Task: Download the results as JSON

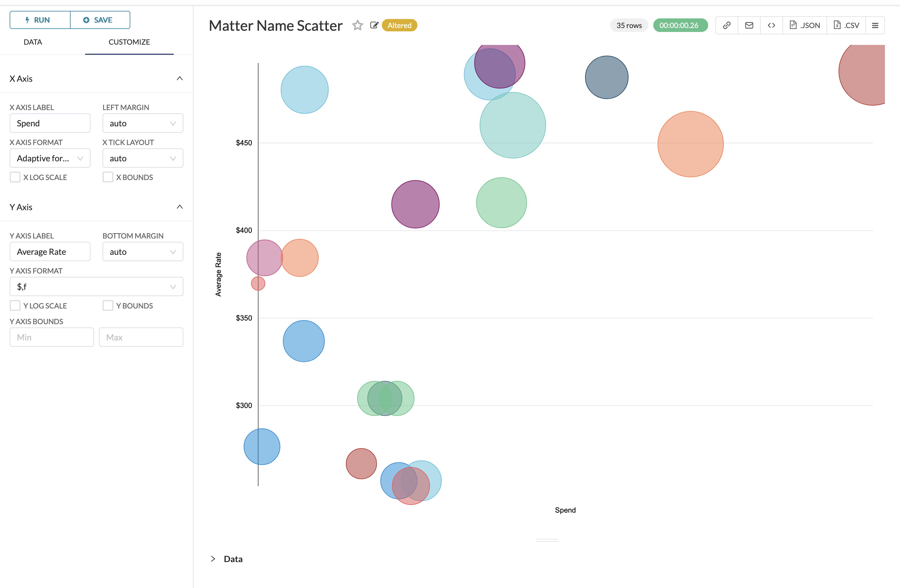Action: [x=804, y=25]
